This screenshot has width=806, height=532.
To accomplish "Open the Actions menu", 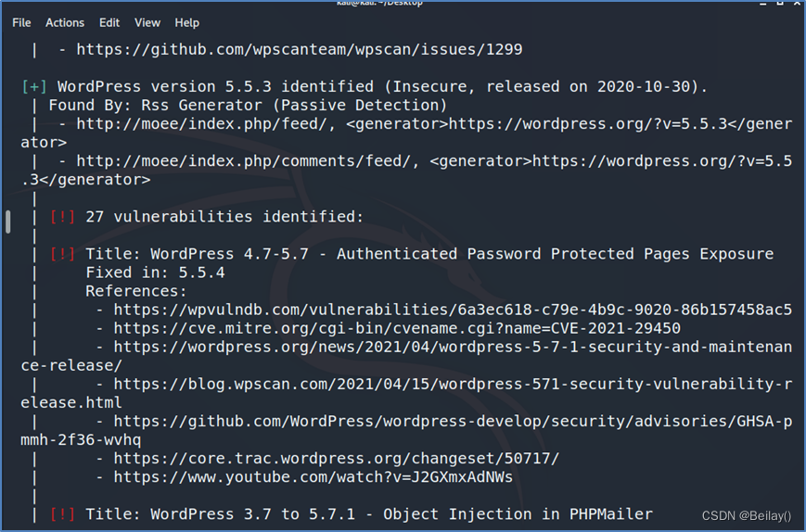I will coord(65,22).
